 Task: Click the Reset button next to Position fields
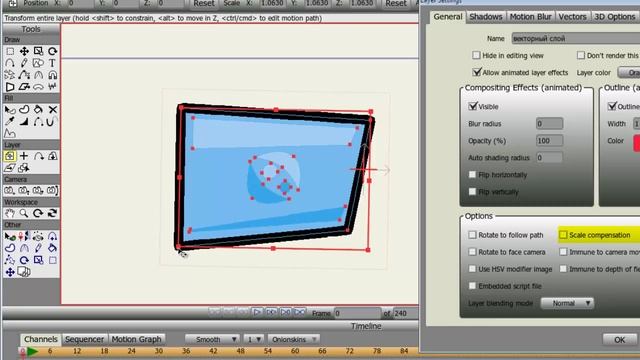(x=204, y=4)
